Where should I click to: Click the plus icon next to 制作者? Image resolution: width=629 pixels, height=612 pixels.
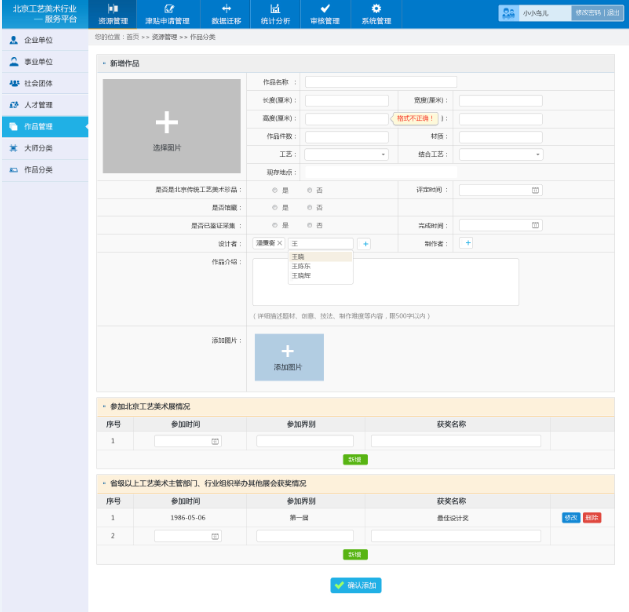(466, 243)
